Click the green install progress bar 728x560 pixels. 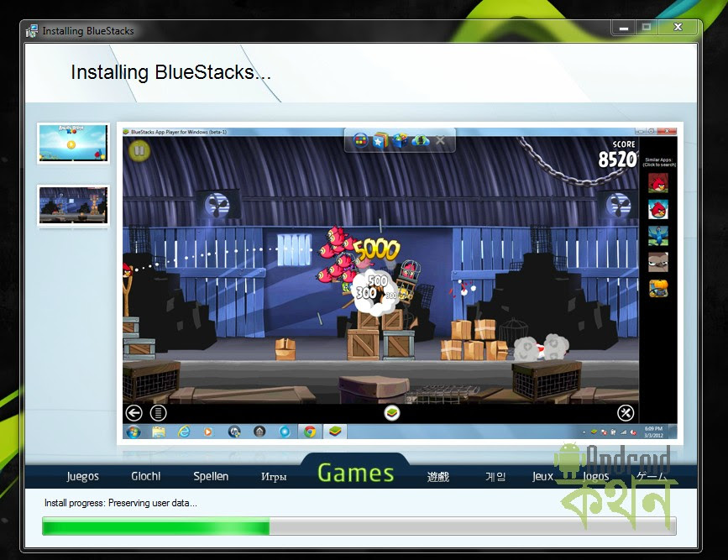point(359,526)
